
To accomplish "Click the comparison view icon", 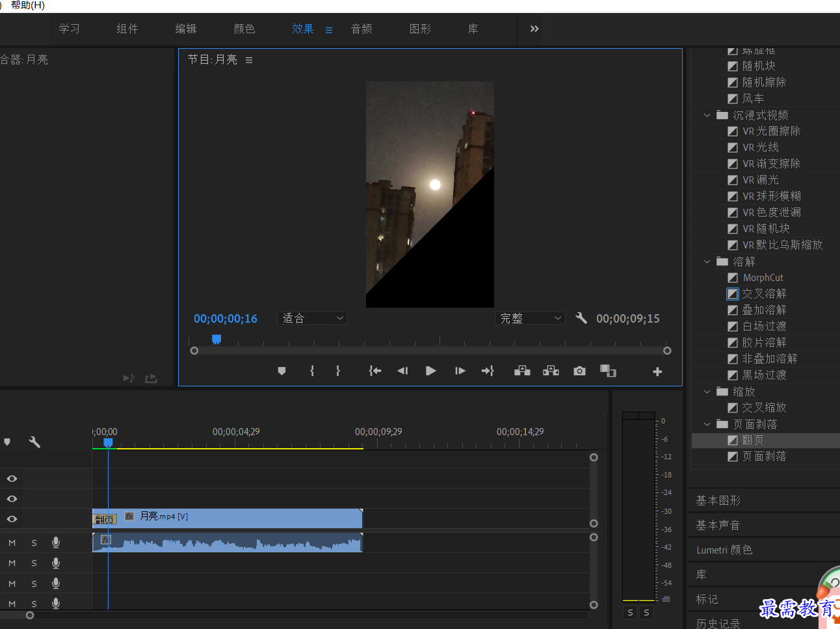I will pyautogui.click(x=608, y=371).
